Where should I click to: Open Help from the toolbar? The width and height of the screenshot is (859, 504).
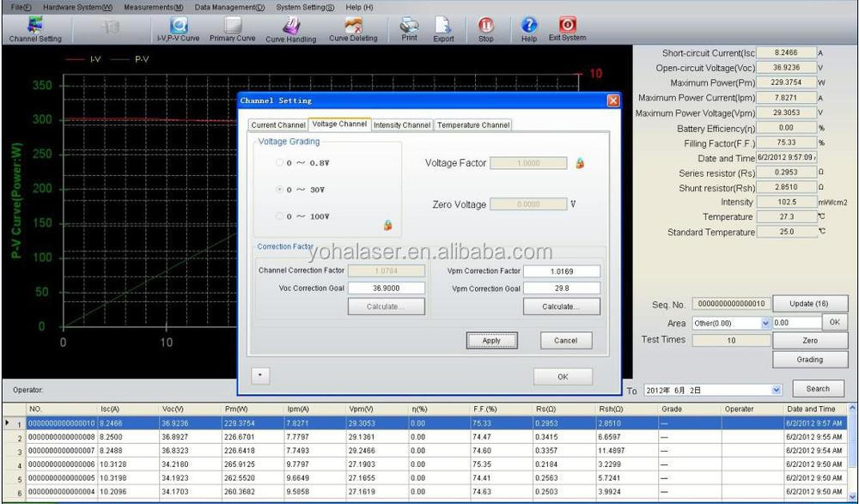[528, 29]
